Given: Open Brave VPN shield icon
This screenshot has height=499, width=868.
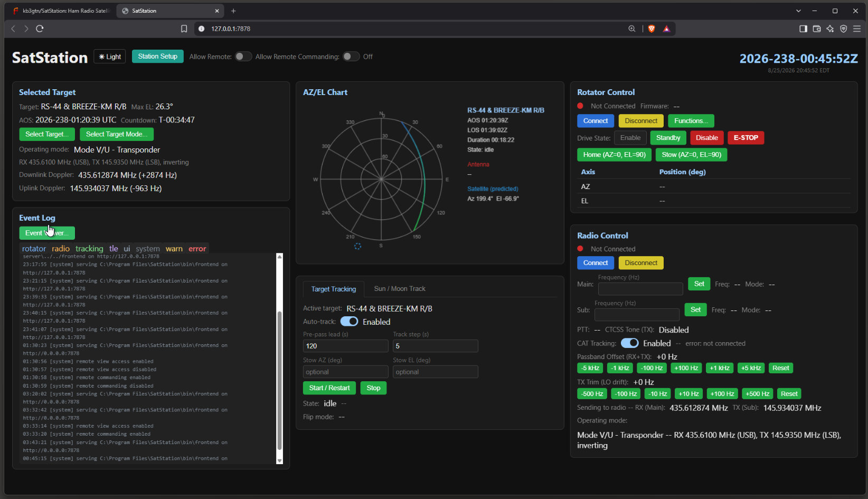Looking at the screenshot, I should 843,29.
